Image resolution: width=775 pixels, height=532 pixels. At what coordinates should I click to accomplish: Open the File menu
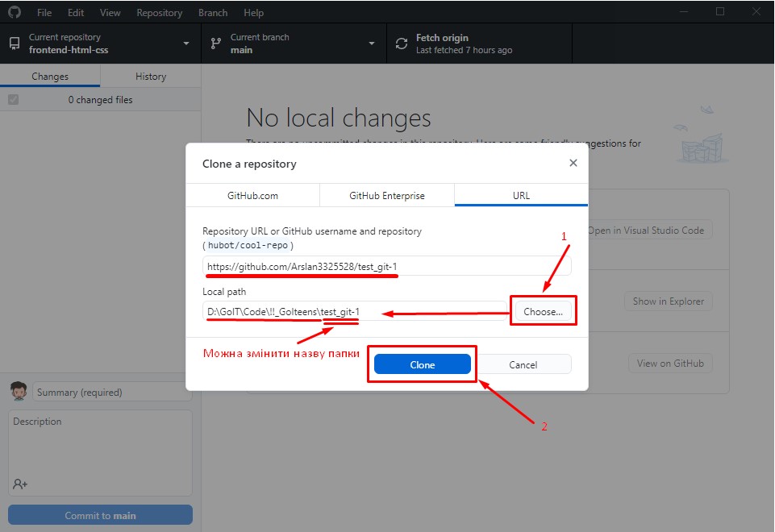44,12
